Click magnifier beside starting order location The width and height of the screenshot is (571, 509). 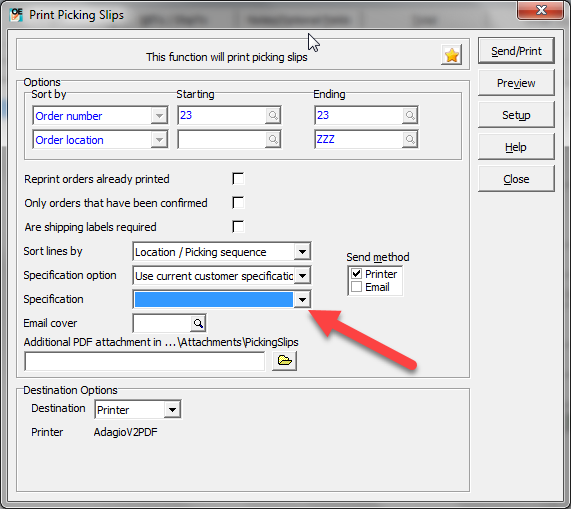coord(273,139)
